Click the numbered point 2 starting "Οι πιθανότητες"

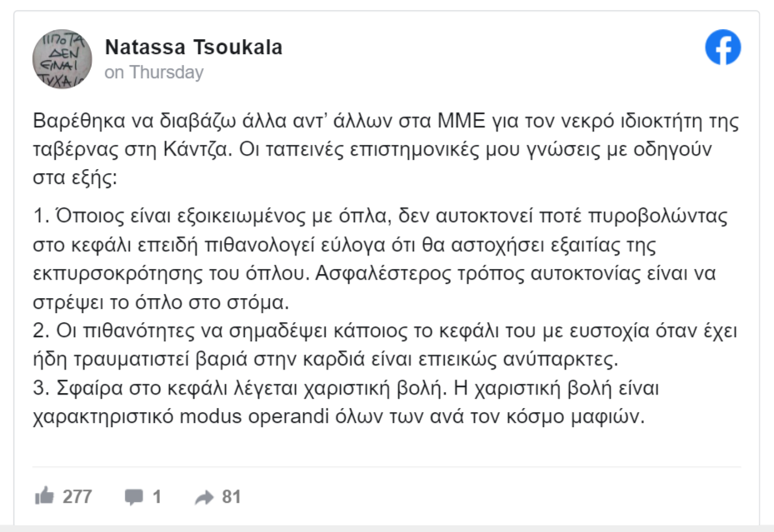(x=385, y=345)
